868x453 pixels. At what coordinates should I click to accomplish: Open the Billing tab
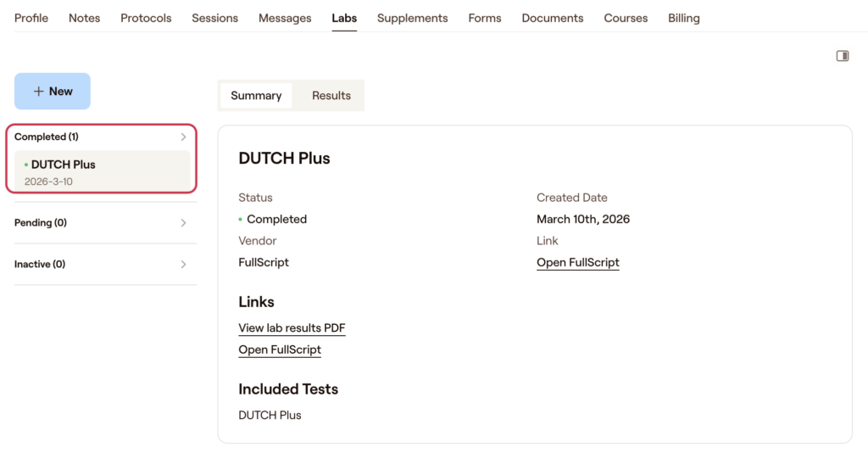tap(683, 18)
